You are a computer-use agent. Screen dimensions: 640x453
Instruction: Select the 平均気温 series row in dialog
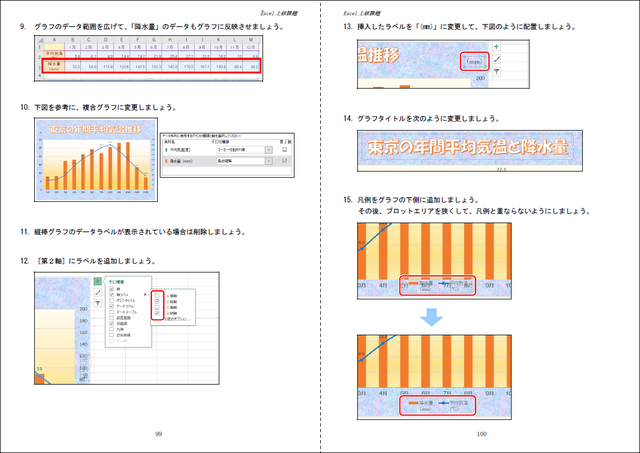(x=227, y=150)
